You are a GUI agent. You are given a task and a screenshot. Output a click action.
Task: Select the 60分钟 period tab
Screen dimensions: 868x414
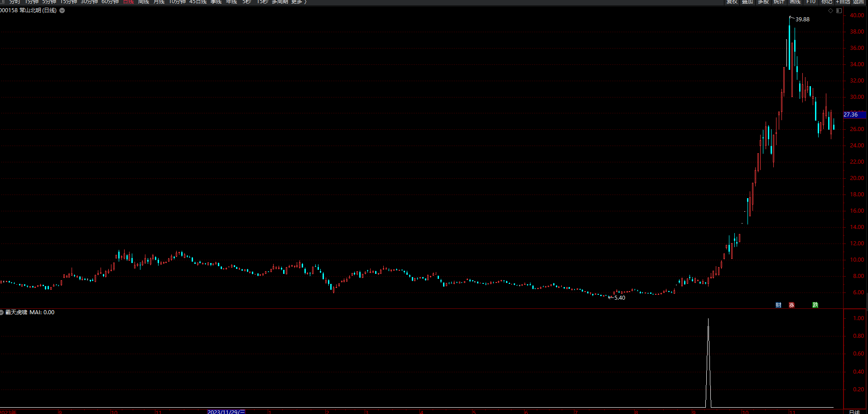click(x=110, y=2)
